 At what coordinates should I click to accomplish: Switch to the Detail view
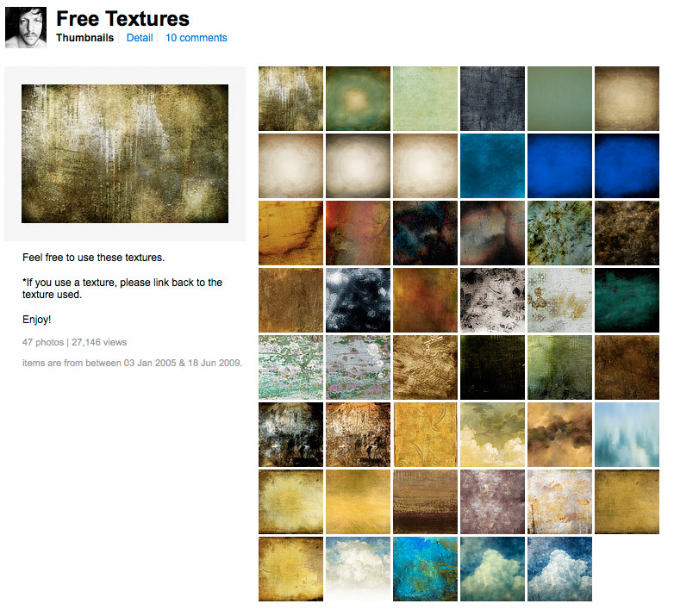pos(140,38)
